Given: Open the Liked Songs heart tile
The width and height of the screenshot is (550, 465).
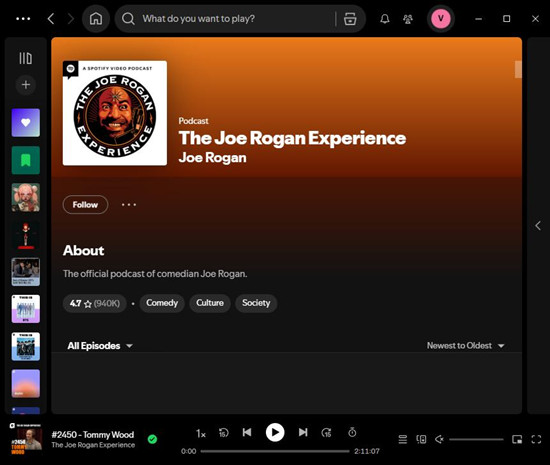Looking at the screenshot, I should coord(26,123).
